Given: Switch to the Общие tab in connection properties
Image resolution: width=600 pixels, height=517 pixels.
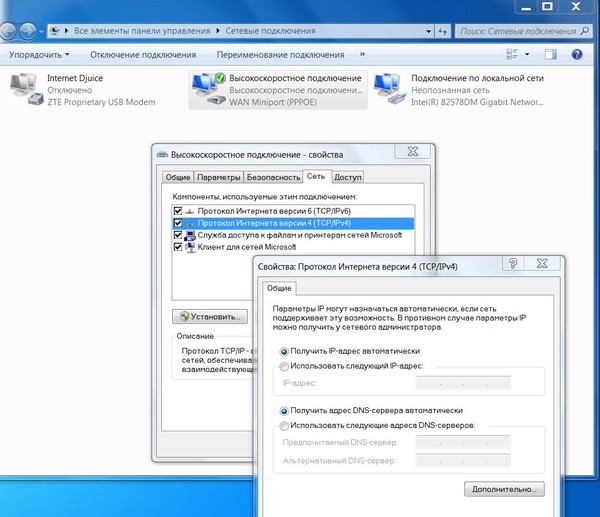Looking at the screenshot, I should coord(178,177).
